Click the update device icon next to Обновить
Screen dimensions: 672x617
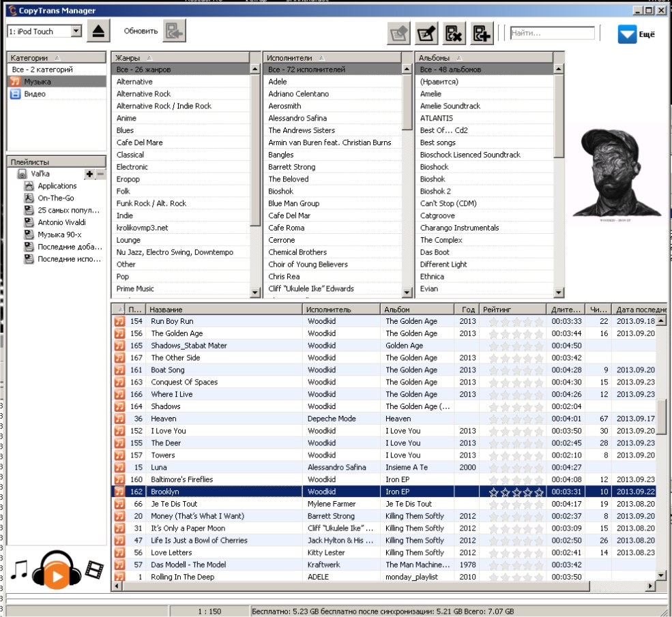(175, 31)
